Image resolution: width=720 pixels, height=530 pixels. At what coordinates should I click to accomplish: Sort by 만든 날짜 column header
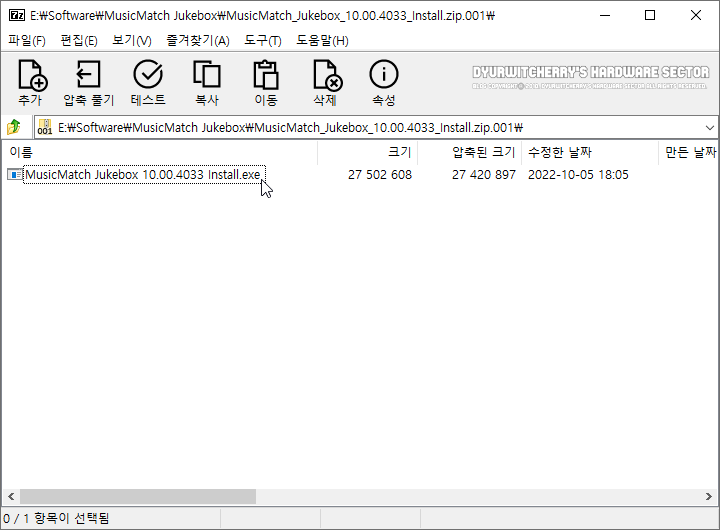(689, 152)
